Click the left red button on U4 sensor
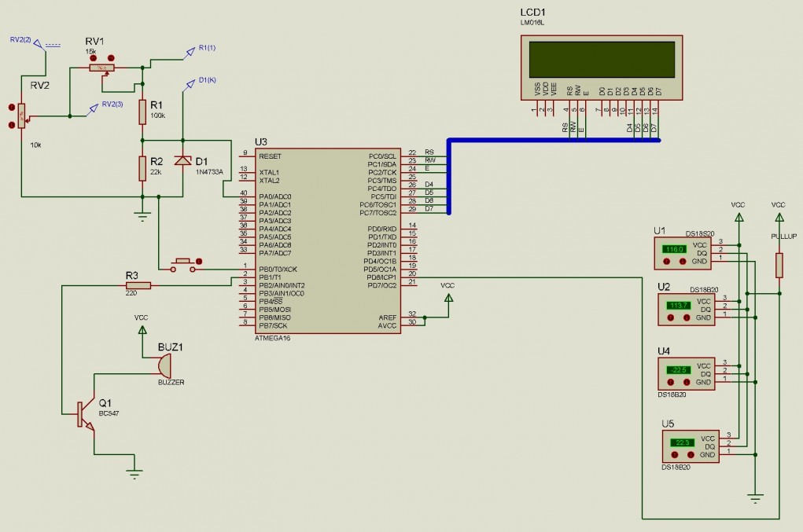803x532 pixels. click(x=670, y=382)
